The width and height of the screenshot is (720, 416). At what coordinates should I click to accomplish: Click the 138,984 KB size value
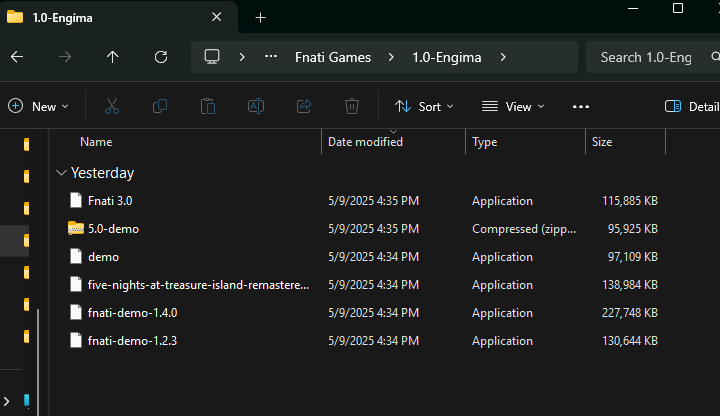click(x=630, y=285)
